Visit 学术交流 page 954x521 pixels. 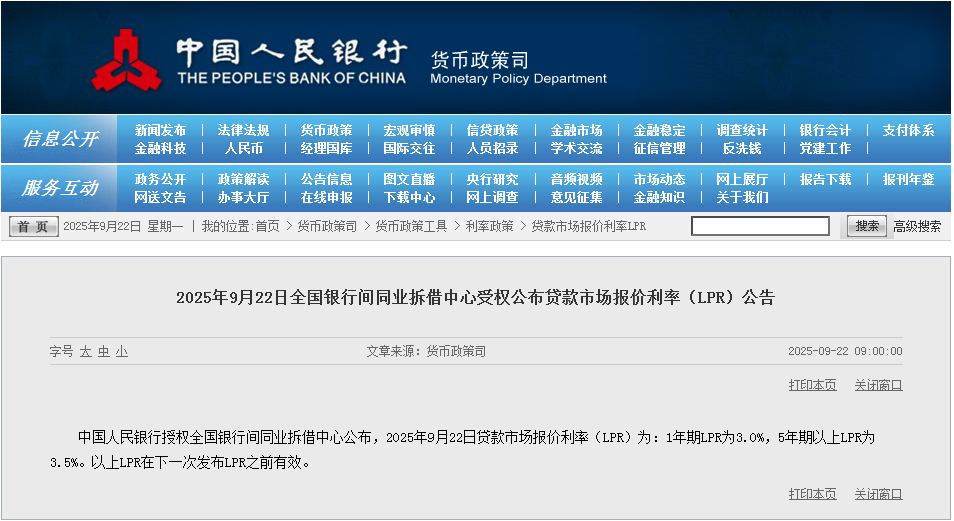click(x=576, y=149)
